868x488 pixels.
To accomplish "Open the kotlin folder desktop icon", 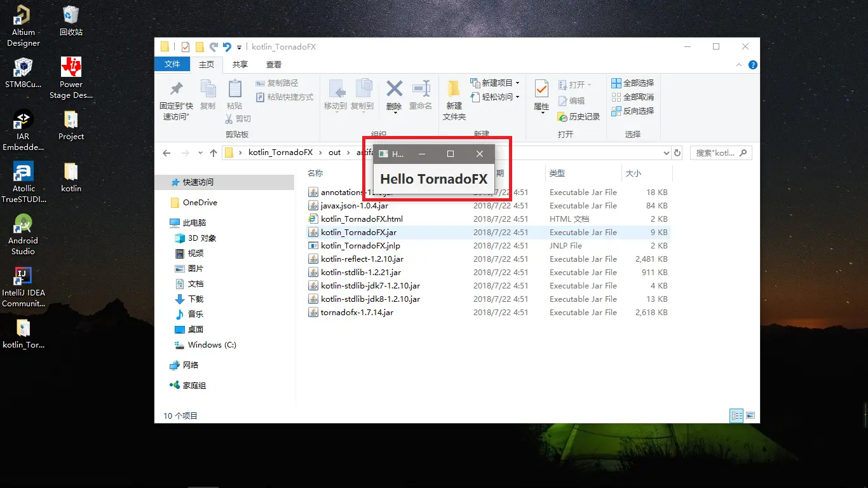I will [71, 177].
